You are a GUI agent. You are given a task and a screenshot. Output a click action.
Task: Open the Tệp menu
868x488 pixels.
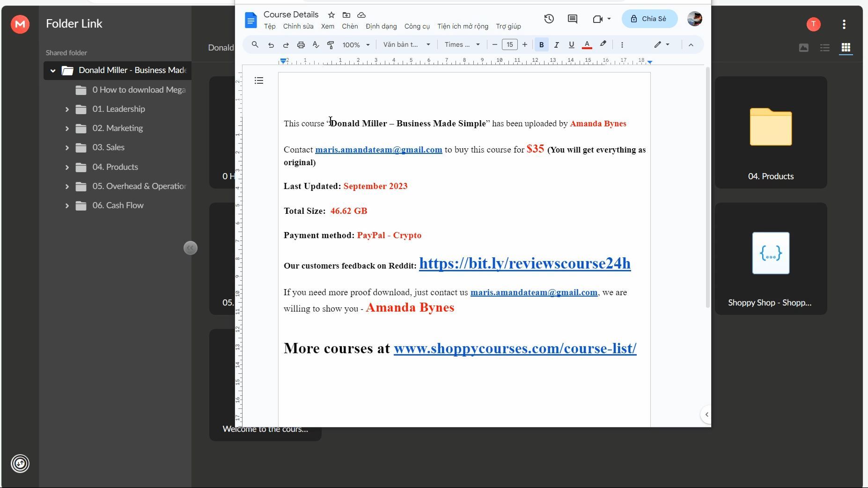[270, 27]
